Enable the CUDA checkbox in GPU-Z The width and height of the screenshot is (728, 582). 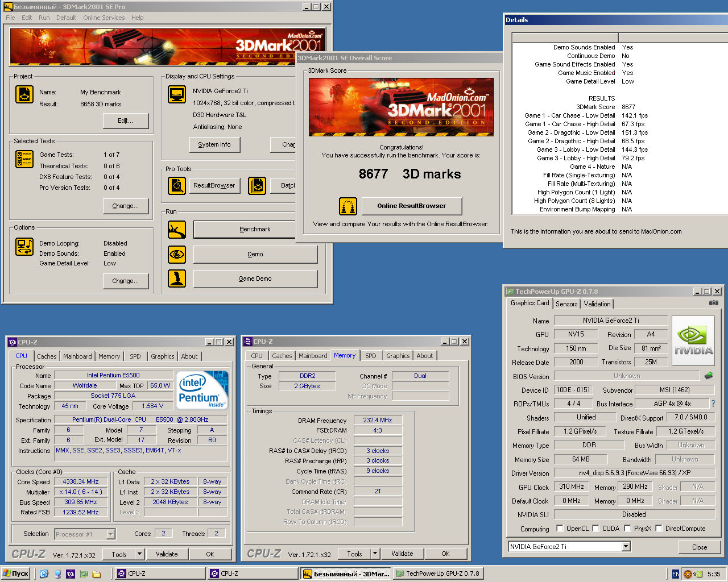tap(595, 529)
